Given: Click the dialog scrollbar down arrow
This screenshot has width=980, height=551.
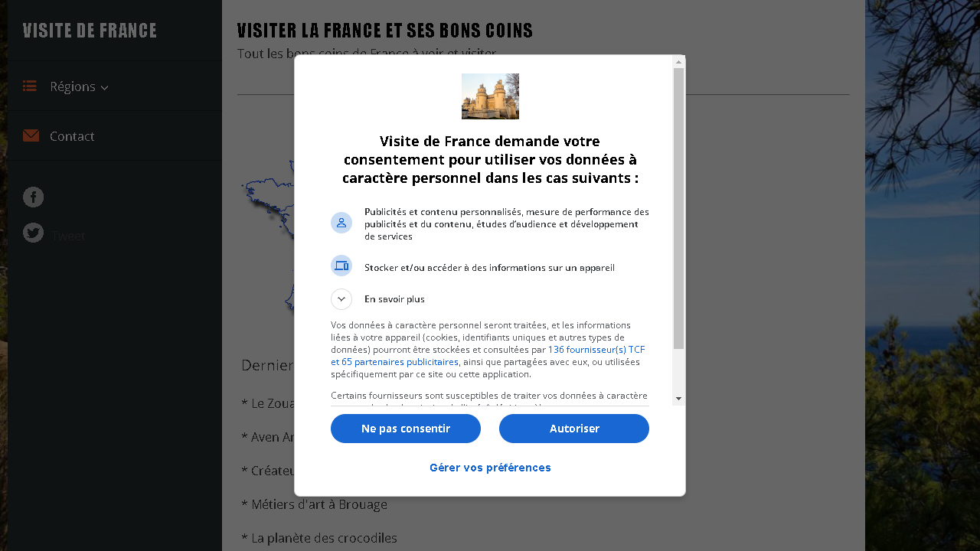Looking at the screenshot, I should [678, 399].
